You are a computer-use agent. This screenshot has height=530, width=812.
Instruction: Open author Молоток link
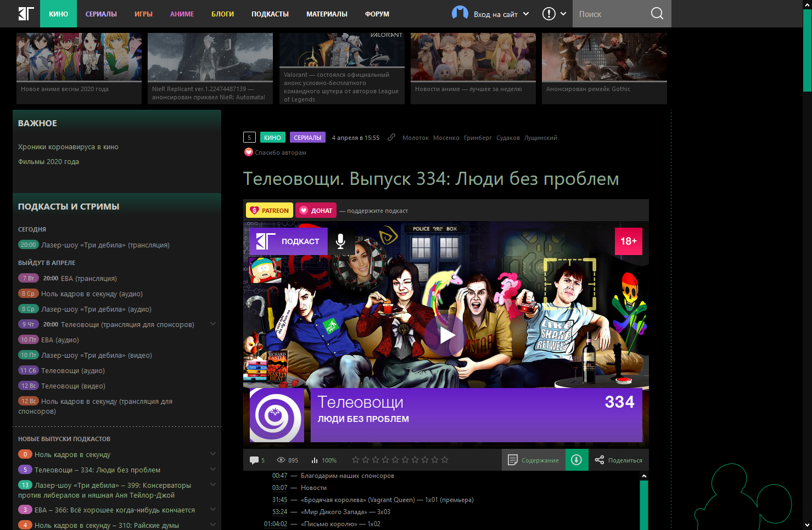[x=416, y=138]
